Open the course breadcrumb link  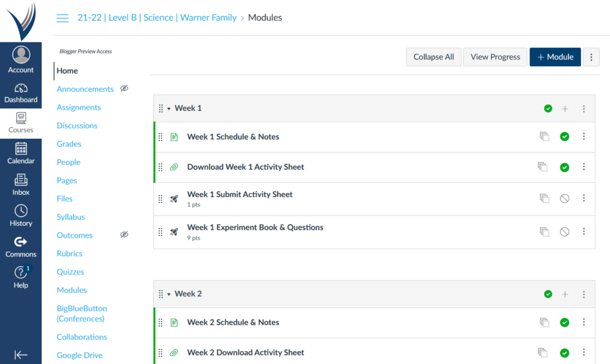point(157,18)
